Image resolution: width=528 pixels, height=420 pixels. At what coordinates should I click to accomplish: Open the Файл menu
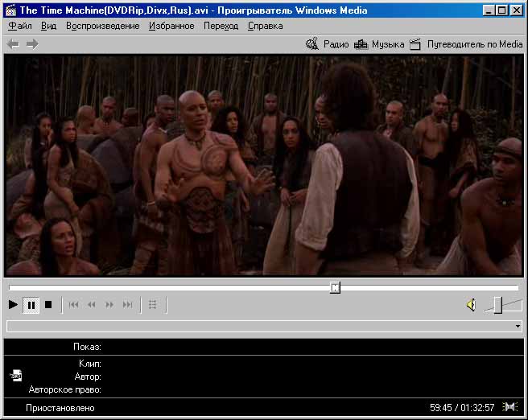coord(20,26)
